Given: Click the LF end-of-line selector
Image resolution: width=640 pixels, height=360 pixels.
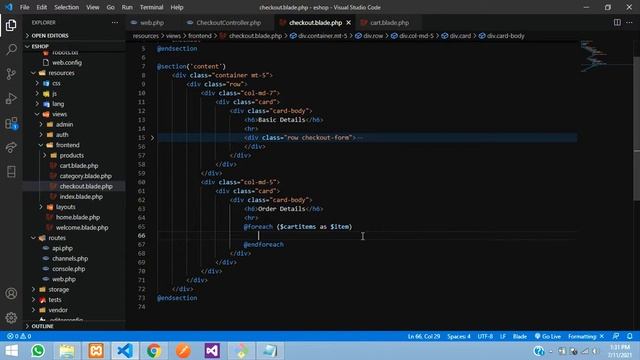Looking at the screenshot, I should coord(503,336).
